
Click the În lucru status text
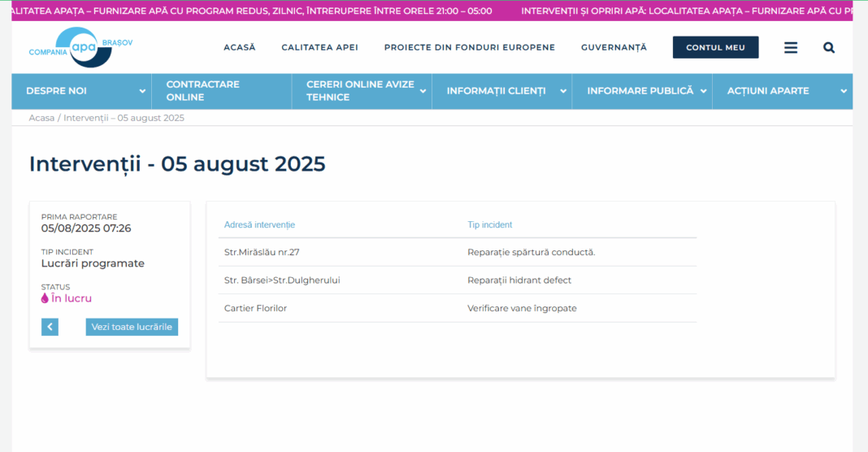point(72,298)
